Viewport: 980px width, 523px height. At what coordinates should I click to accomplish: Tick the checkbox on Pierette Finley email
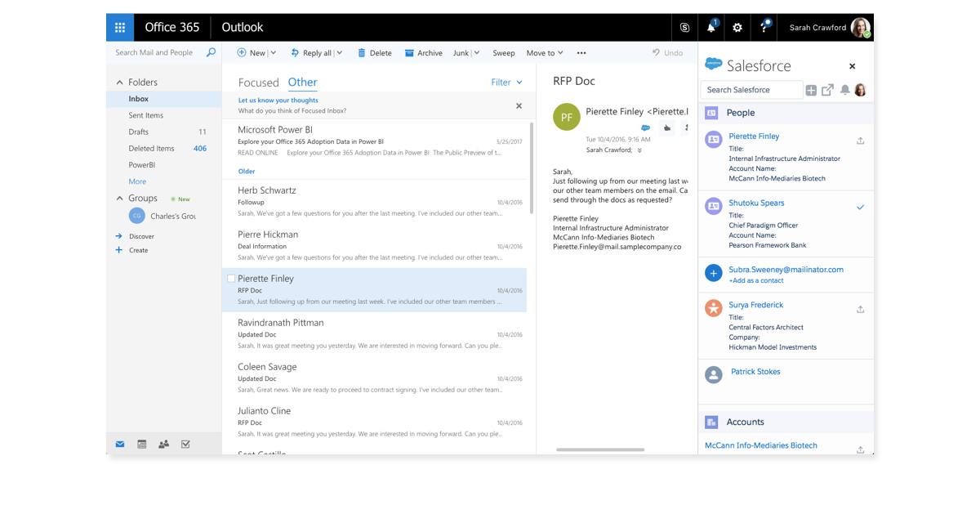pos(231,279)
